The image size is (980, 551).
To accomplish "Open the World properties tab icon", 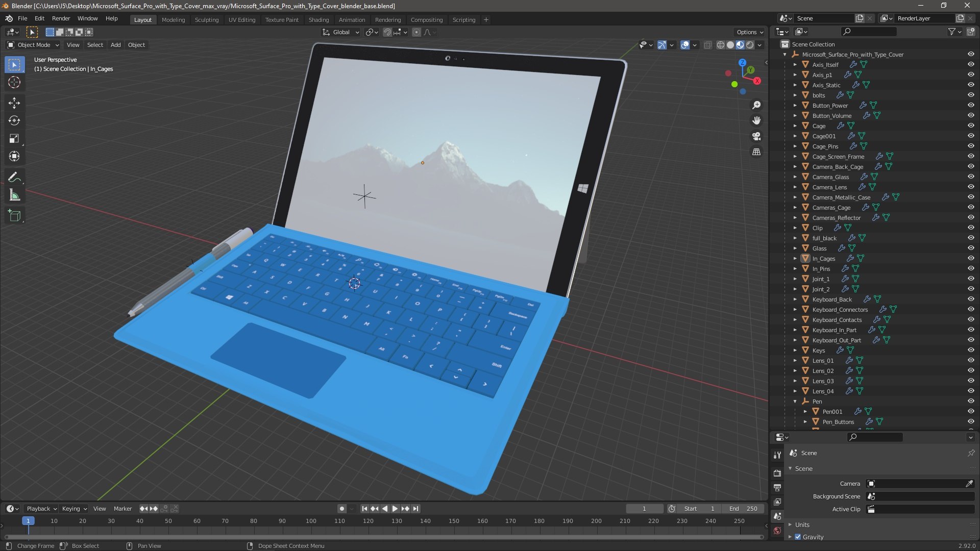I will 777,531.
